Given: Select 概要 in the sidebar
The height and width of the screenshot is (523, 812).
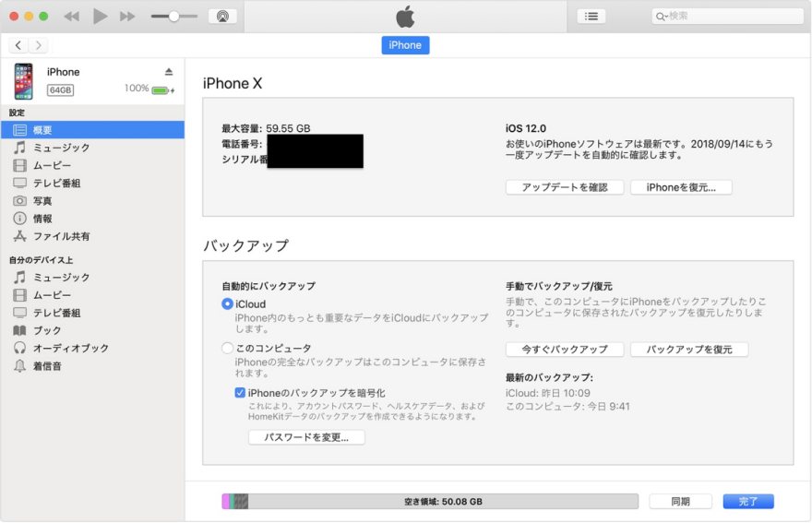Looking at the screenshot, I should (x=42, y=130).
